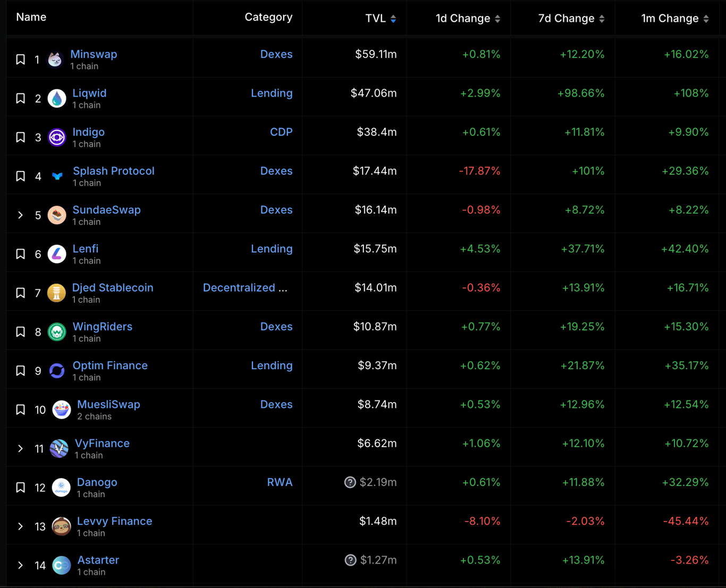The width and height of the screenshot is (726, 588).
Task: Bookmark the Djed Stablecoin row
Action: (20, 293)
